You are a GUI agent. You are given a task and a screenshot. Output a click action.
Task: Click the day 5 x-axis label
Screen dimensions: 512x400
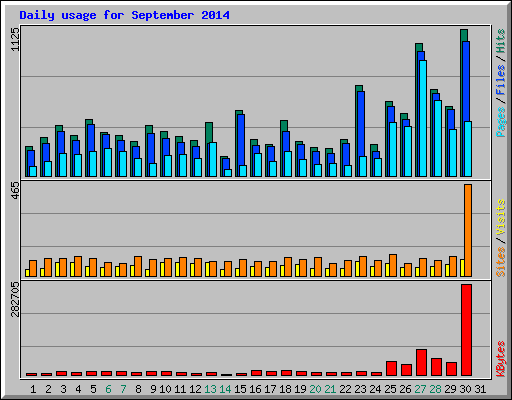coord(93,389)
